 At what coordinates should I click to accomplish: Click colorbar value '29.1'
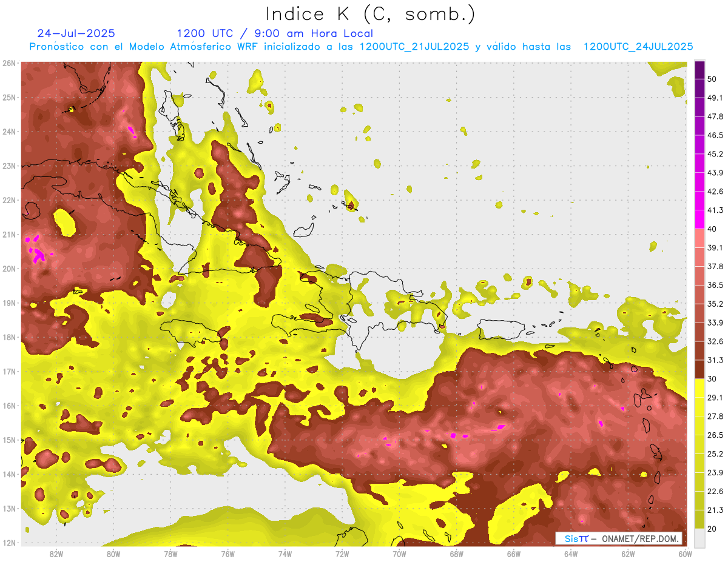(x=715, y=397)
